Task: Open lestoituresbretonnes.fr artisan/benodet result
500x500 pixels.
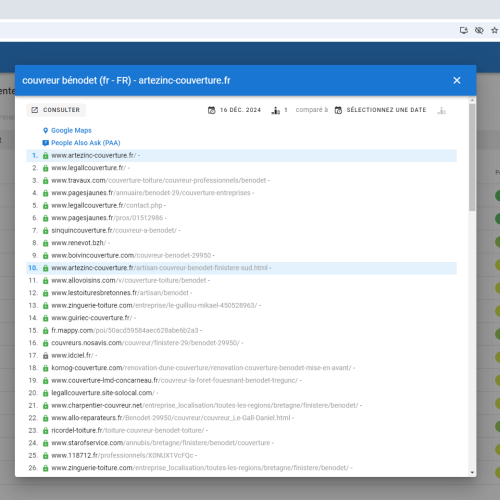Action: point(120,293)
